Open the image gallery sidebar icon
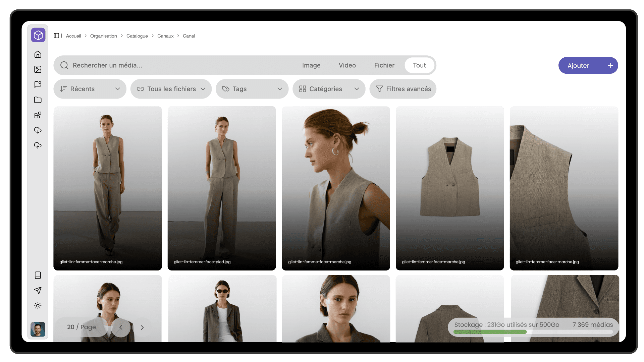The height and width of the screenshot is (362, 644). pos(38,69)
